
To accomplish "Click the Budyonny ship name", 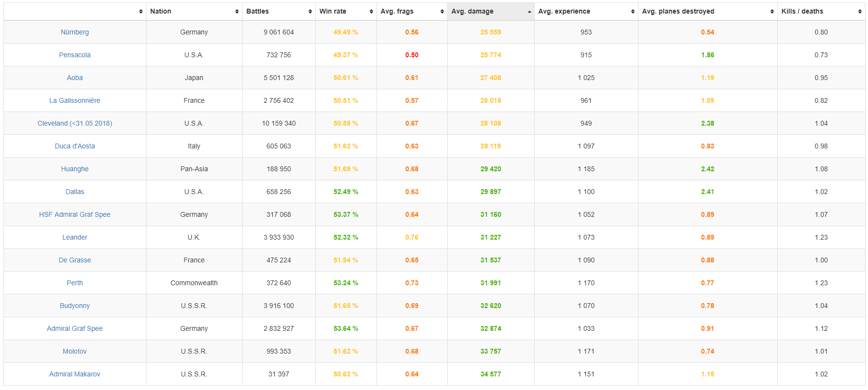I will (x=75, y=306).
